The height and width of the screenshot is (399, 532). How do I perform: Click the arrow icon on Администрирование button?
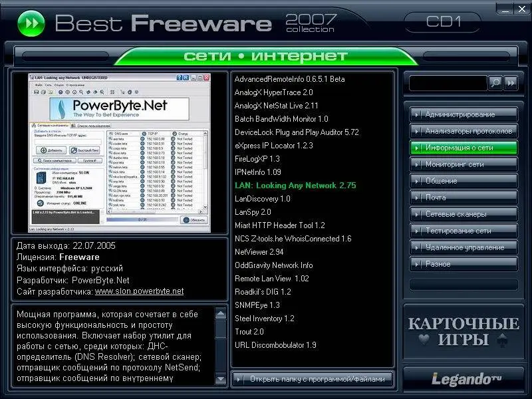pos(416,114)
